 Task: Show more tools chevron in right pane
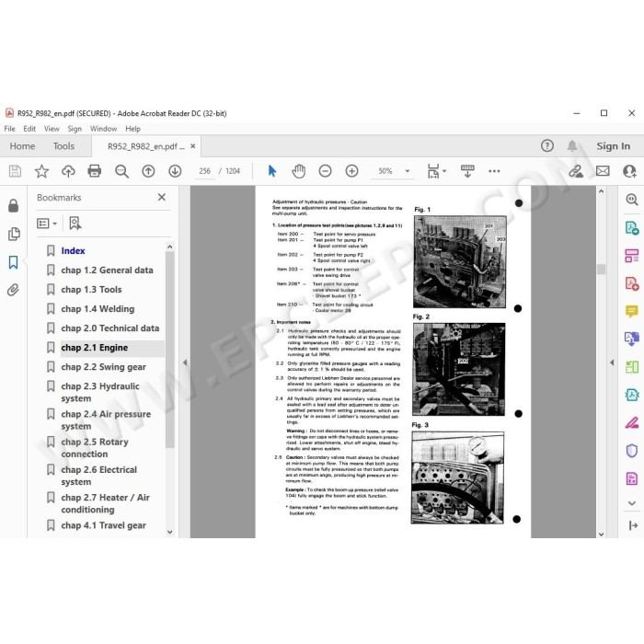632,503
